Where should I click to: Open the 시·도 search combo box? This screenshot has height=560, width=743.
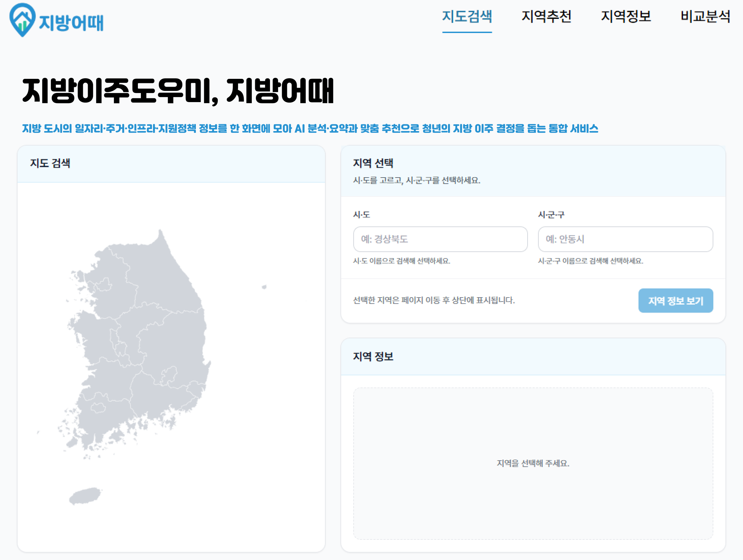pyautogui.click(x=440, y=239)
